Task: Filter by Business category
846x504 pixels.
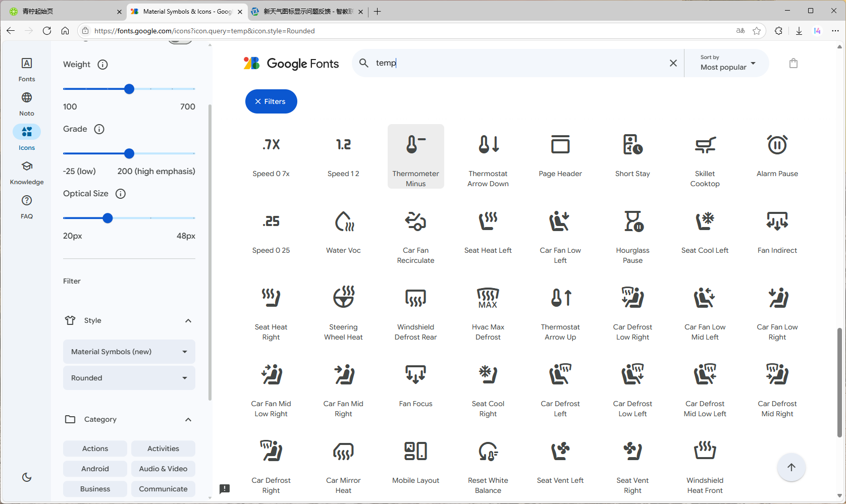Action: tap(95, 489)
